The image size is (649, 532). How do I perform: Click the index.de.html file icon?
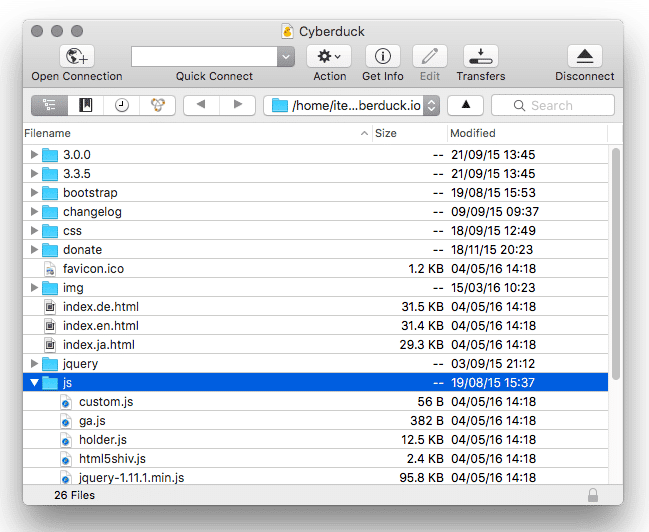pyautogui.click(x=50, y=307)
